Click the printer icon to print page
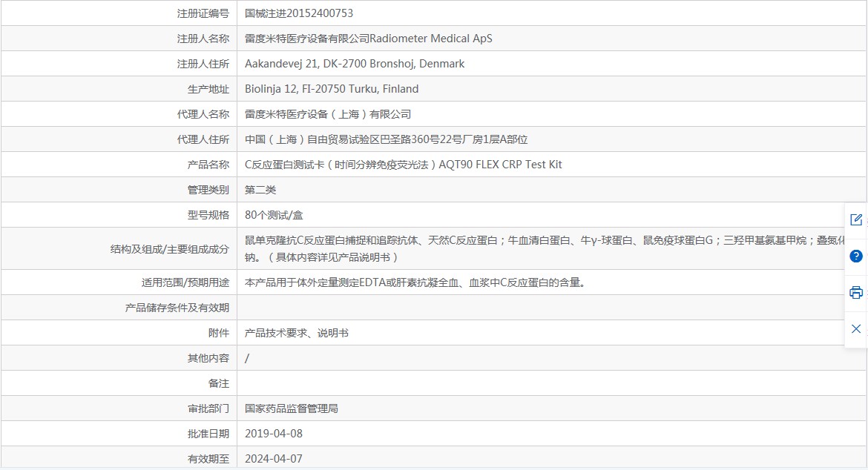The height and width of the screenshot is (470, 868). tap(856, 293)
